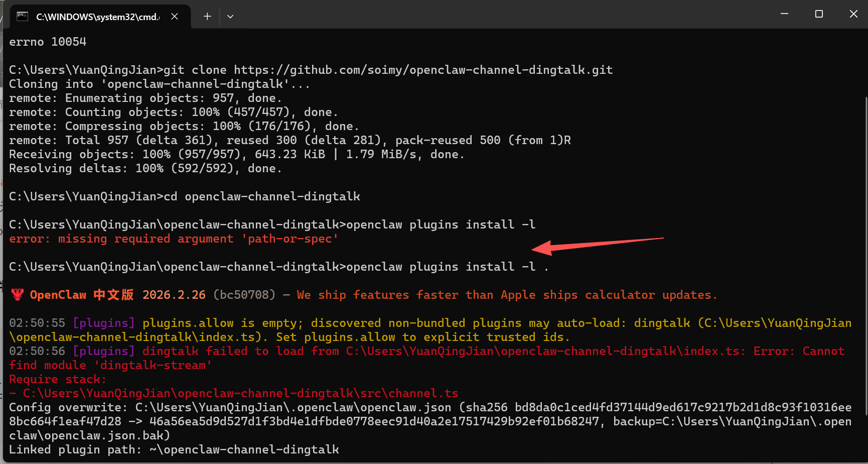Image resolution: width=868 pixels, height=464 pixels.
Task: Click the red 'missing required argument' error line
Action: tap(174, 239)
